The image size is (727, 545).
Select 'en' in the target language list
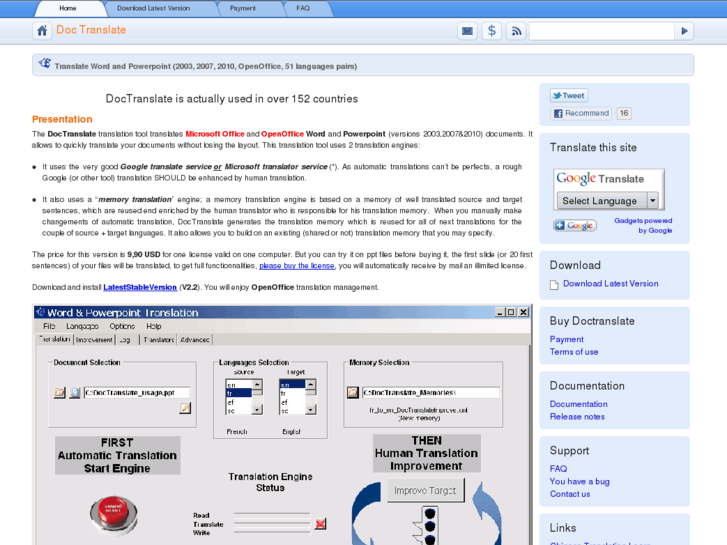tap(292, 385)
